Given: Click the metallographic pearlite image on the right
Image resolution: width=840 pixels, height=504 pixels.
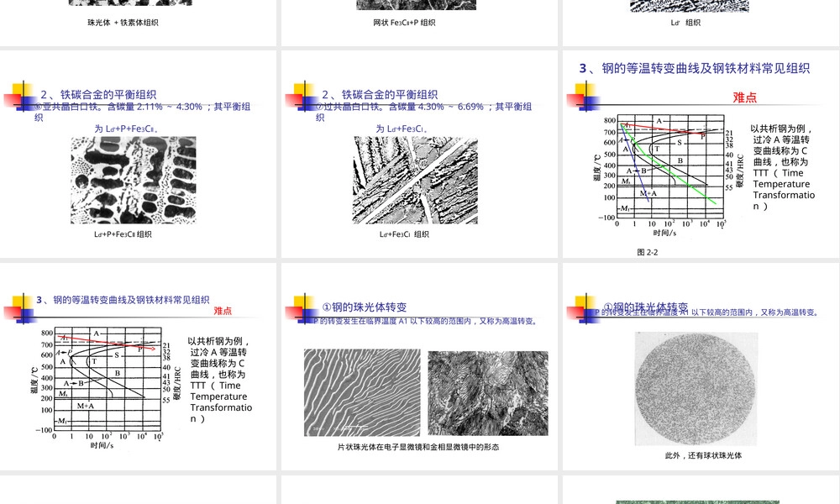Looking at the screenshot, I should click(x=488, y=393).
